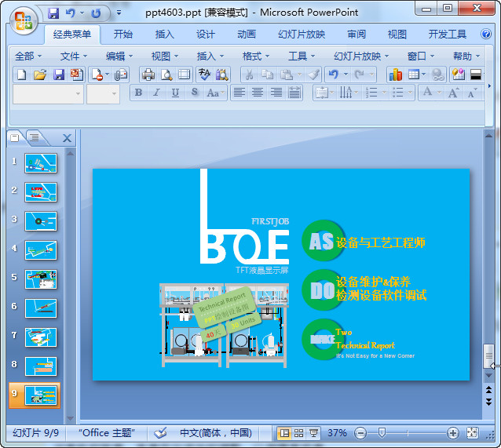This screenshot has width=501, height=448.
Task: Copy selection icon in toolbar
Action: [268, 75]
